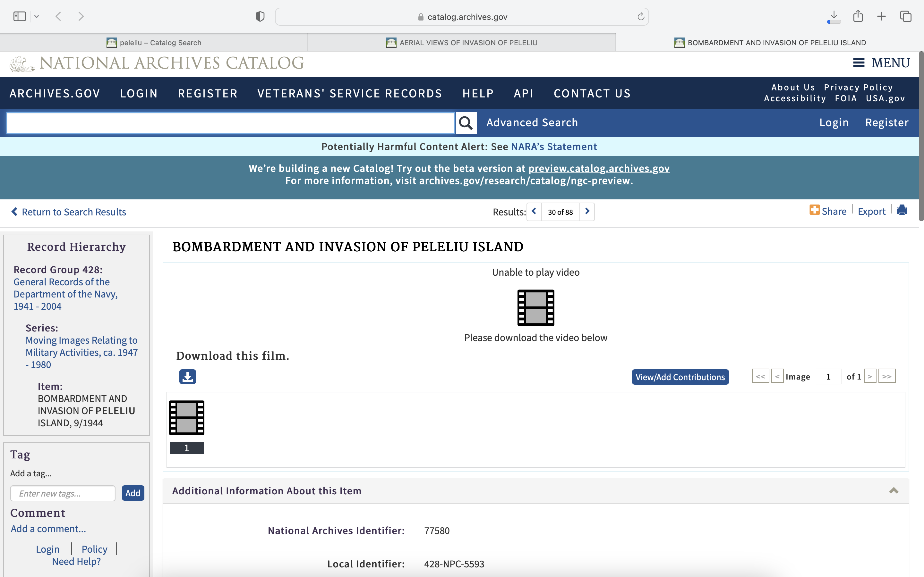This screenshot has width=924, height=577.
Task: Reload the page with refresh icon
Action: (641, 17)
